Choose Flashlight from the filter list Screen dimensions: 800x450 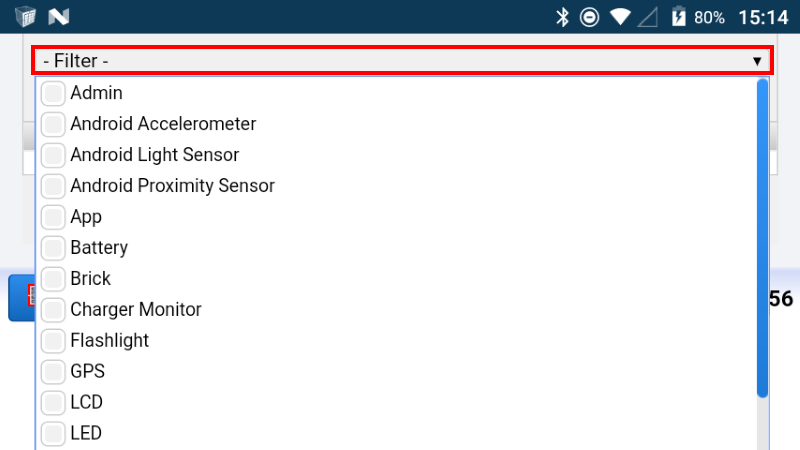click(109, 340)
